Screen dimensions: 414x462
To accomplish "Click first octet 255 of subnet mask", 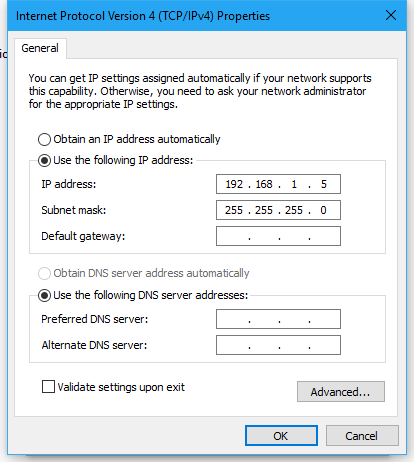I will 234,210.
